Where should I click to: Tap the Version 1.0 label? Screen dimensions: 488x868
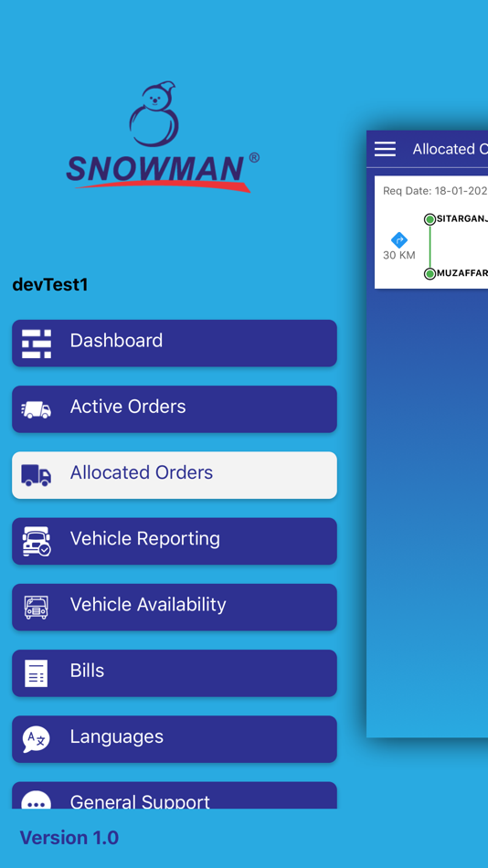69,838
